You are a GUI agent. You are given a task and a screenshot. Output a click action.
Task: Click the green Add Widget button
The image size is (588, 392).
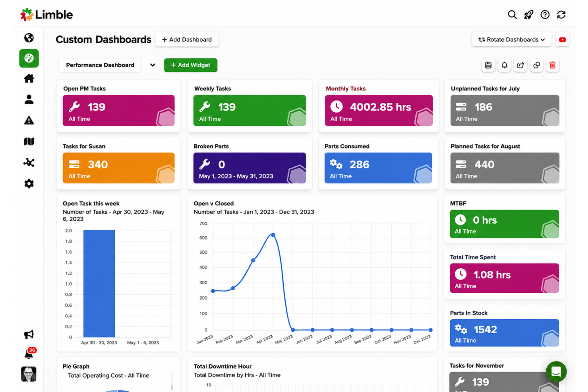tap(191, 65)
